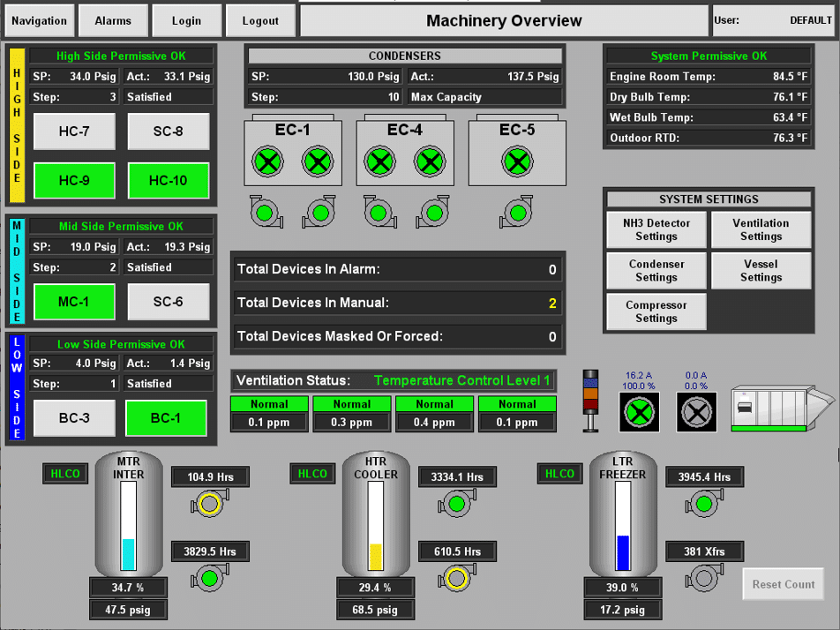The width and height of the screenshot is (840, 630).
Task: Click the 0.3 ppm NH3 detector reading
Action: click(352, 422)
